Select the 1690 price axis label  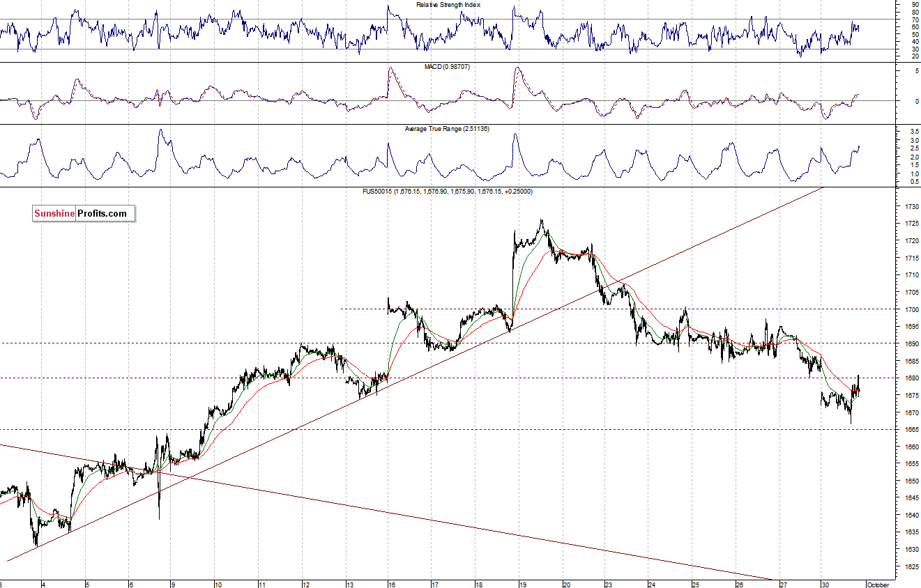911,344
